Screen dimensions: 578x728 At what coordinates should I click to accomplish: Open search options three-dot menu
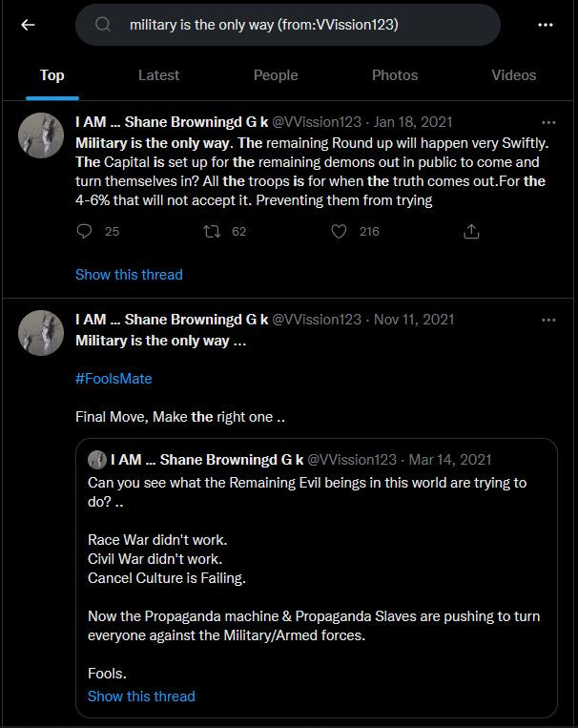[545, 25]
